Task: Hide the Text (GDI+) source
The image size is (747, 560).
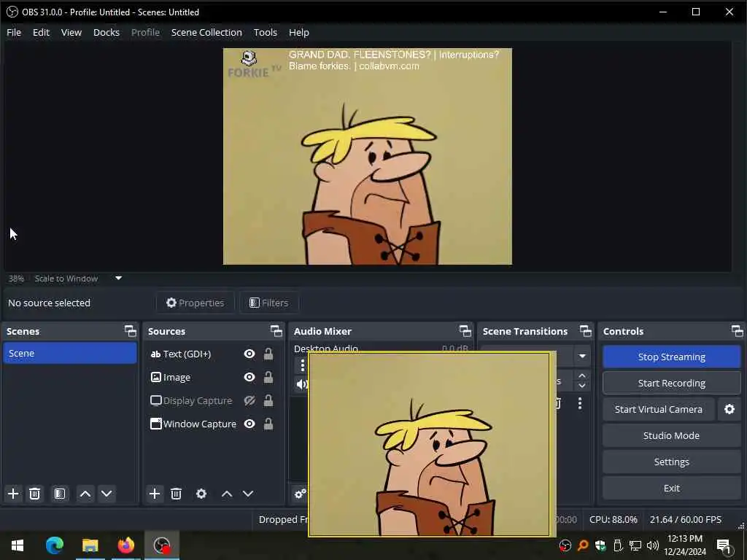Action: (x=249, y=354)
